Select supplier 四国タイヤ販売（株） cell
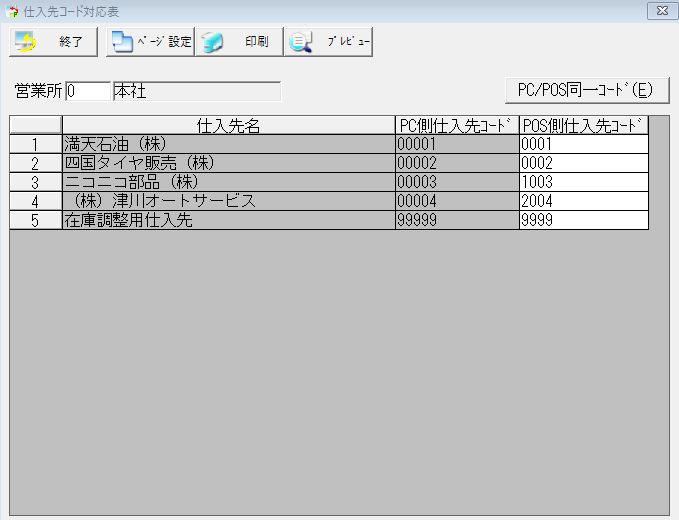The image size is (679, 520). (x=228, y=163)
